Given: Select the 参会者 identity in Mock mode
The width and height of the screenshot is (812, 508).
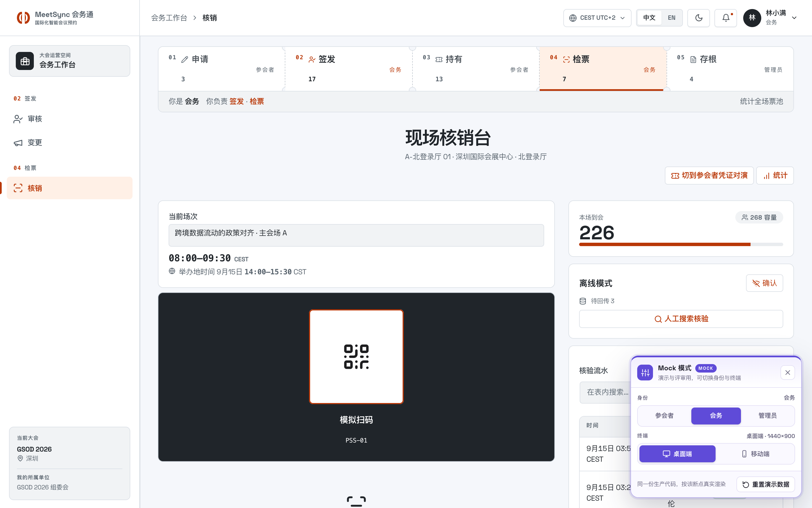Looking at the screenshot, I should click(664, 416).
